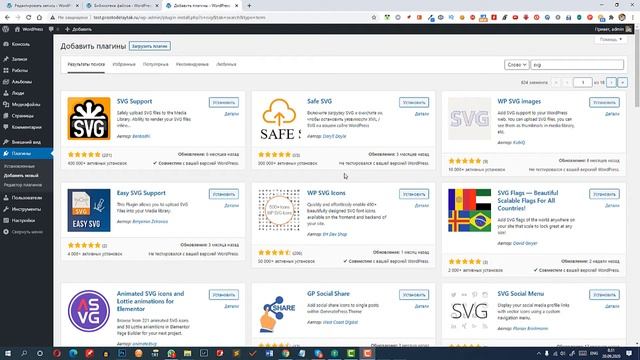640x360 pixels.
Task: Open the Safe SVG title link
Action: pos(320,101)
